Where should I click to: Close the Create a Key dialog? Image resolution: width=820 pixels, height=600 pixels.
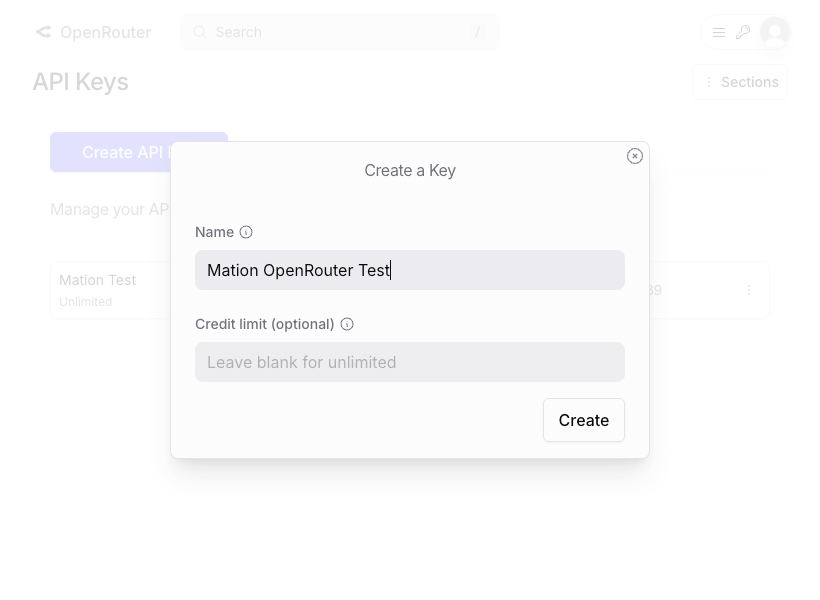(x=634, y=156)
